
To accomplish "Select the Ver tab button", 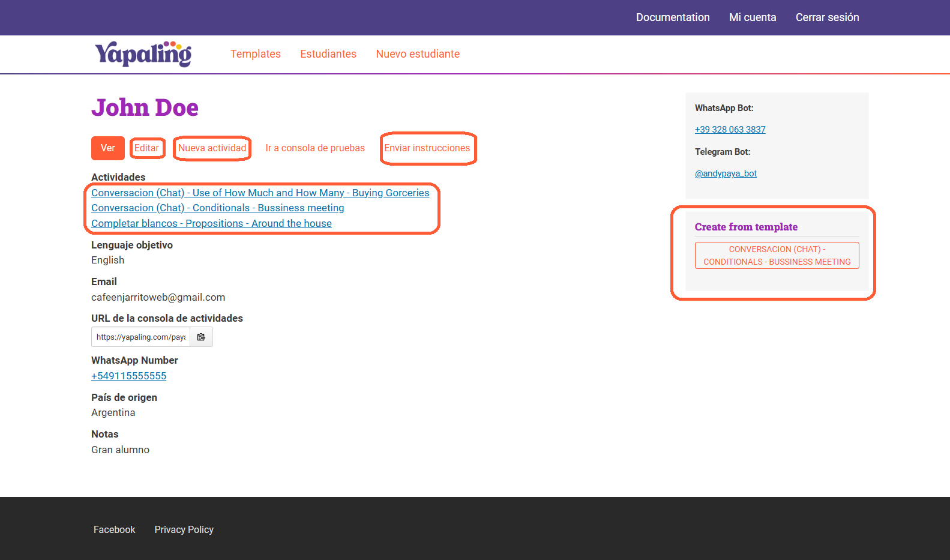I will tap(107, 148).
